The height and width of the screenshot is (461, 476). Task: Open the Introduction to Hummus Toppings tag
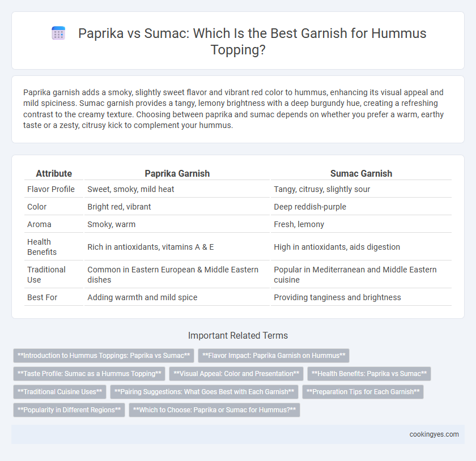[104, 356]
